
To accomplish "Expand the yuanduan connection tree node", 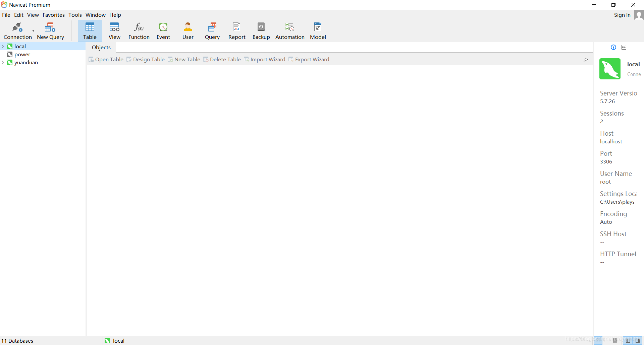I will [3, 62].
